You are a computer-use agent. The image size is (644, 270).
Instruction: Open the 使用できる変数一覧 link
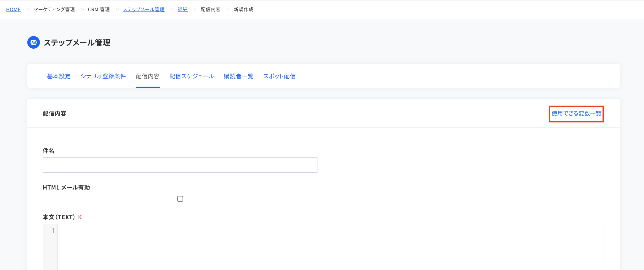click(576, 114)
